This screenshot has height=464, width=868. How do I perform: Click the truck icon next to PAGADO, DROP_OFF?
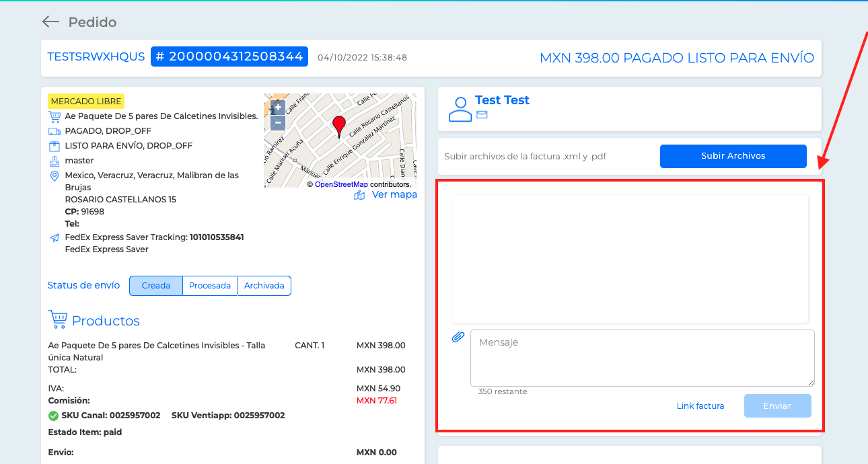tap(55, 131)
